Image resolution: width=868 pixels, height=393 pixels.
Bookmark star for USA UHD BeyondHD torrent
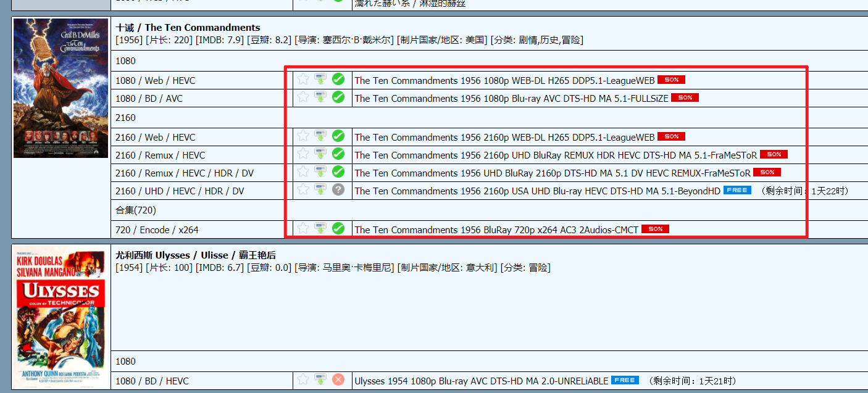click(303, 189)
